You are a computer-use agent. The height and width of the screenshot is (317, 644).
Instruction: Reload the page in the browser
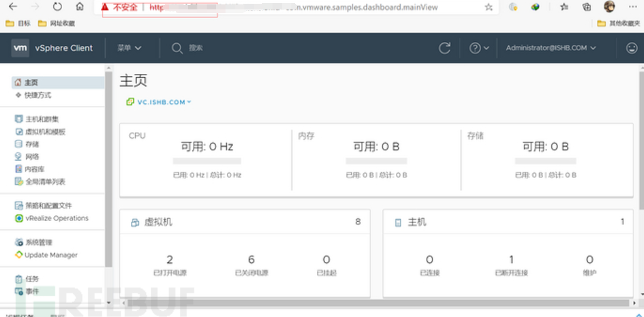point(58,6)
